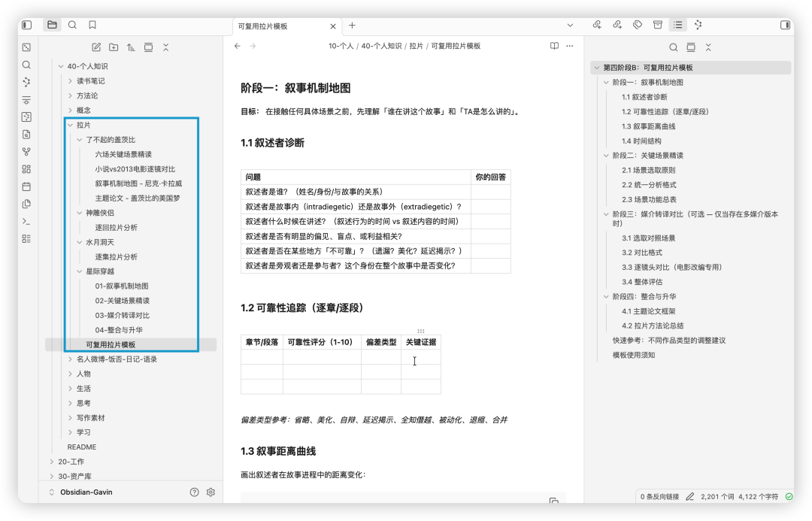812x521 pixels.
Task: Expand the 方法论 folder
Action: [x=71, y=95]
